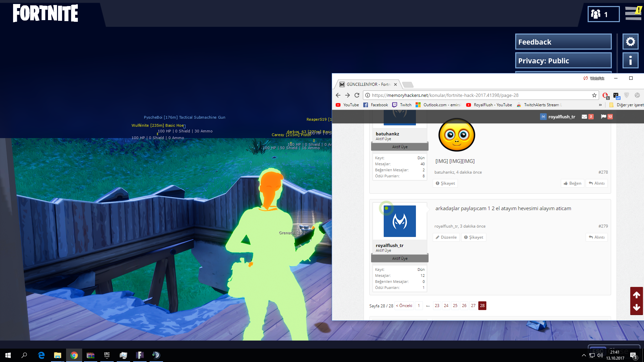
Task: Open the YouTube bookmark
Action: [347, 105]
